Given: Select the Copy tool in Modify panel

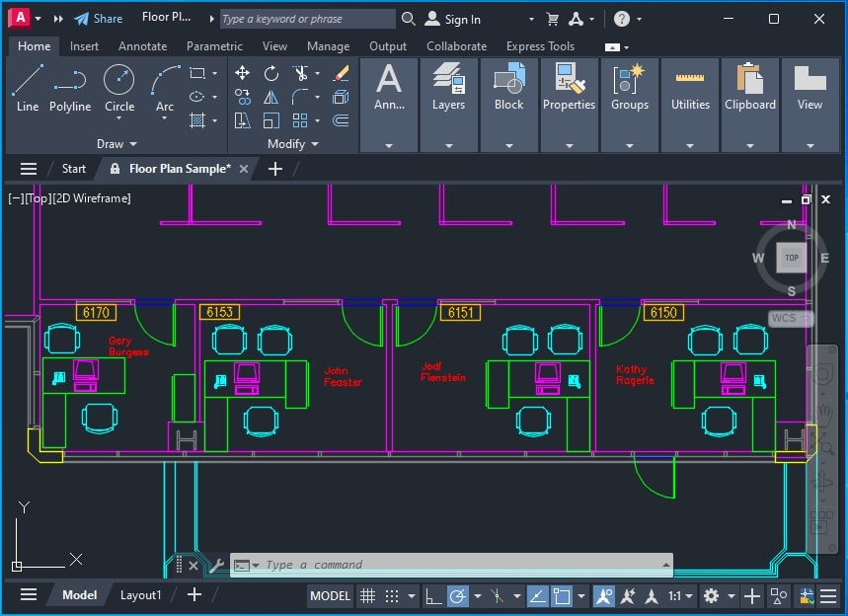Looking at the screenshot, I should (x=242, y=97).
